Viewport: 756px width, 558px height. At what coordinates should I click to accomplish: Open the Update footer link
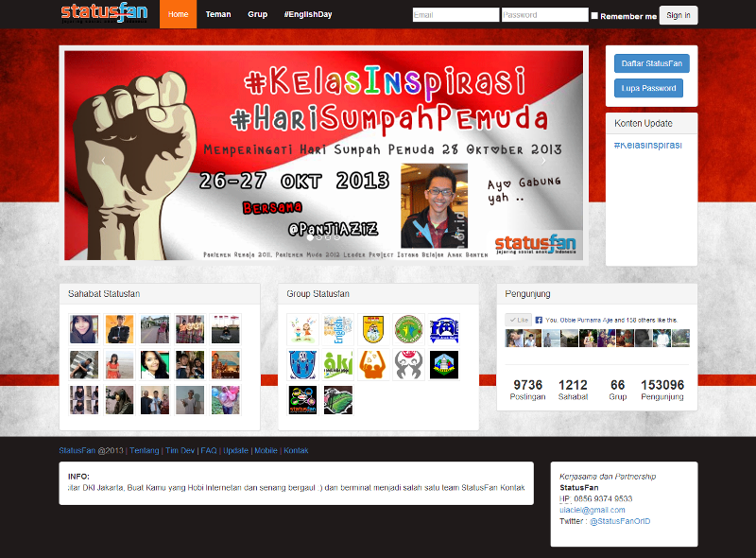(235, 450)
